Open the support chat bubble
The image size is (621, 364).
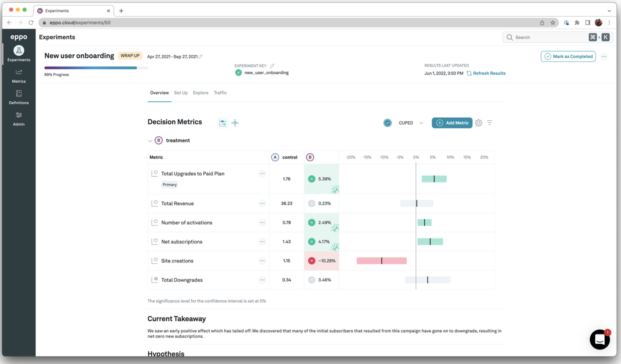point(600,339)
